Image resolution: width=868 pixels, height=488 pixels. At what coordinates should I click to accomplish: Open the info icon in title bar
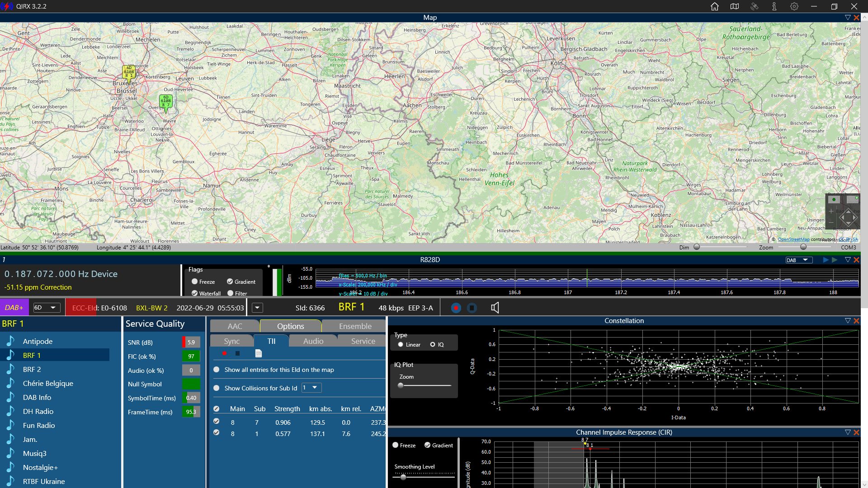[x=774, y=6]
